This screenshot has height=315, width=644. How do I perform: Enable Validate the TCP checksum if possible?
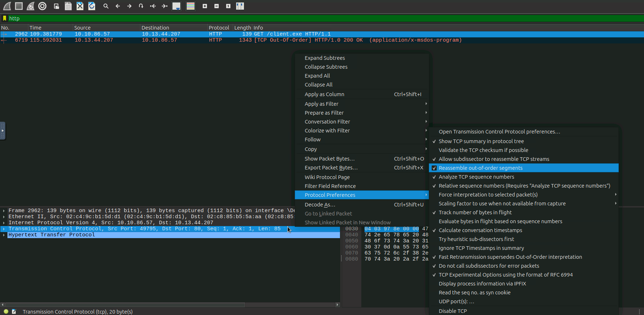tap(483, 150)
